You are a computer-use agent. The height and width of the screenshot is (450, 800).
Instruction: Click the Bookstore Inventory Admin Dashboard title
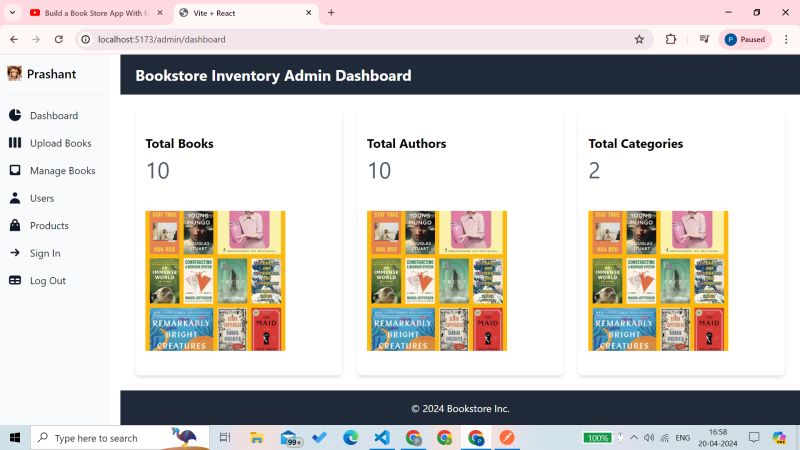pyautogui.click(x=273, y=76)
